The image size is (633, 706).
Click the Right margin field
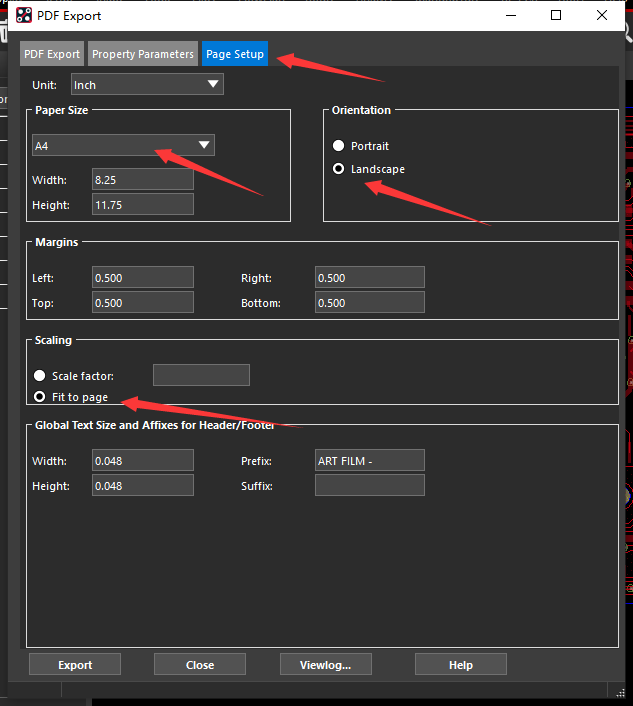[x=370, y=277]
